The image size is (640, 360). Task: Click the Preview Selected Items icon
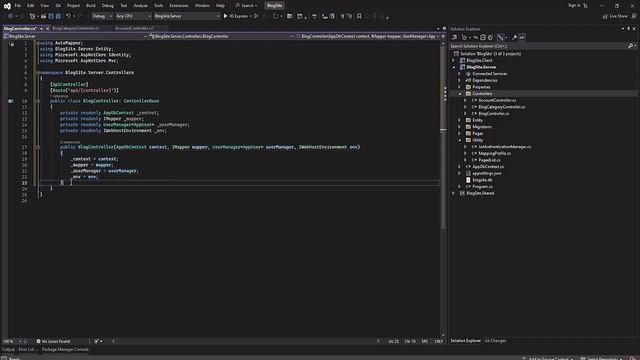click(522, 37)
